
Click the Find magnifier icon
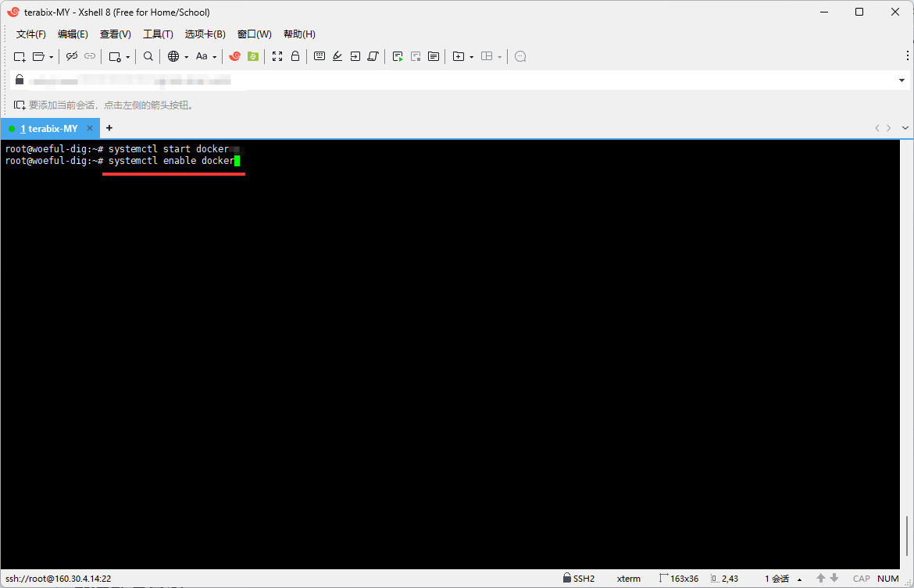[x=148, y=56]
